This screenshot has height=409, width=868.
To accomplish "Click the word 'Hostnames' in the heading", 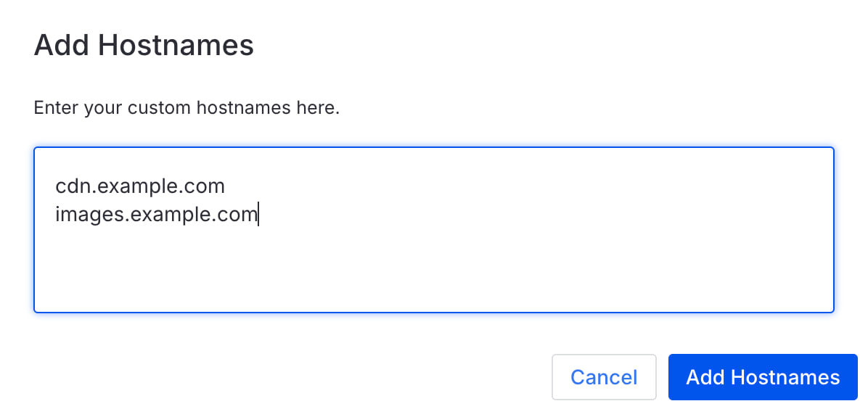I will click(x=176, y=46).
